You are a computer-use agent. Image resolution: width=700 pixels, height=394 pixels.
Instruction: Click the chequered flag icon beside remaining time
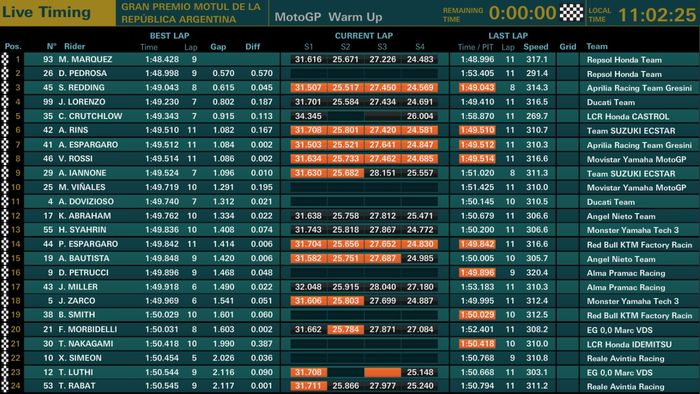pyautogui.click(x=571, y=12)
